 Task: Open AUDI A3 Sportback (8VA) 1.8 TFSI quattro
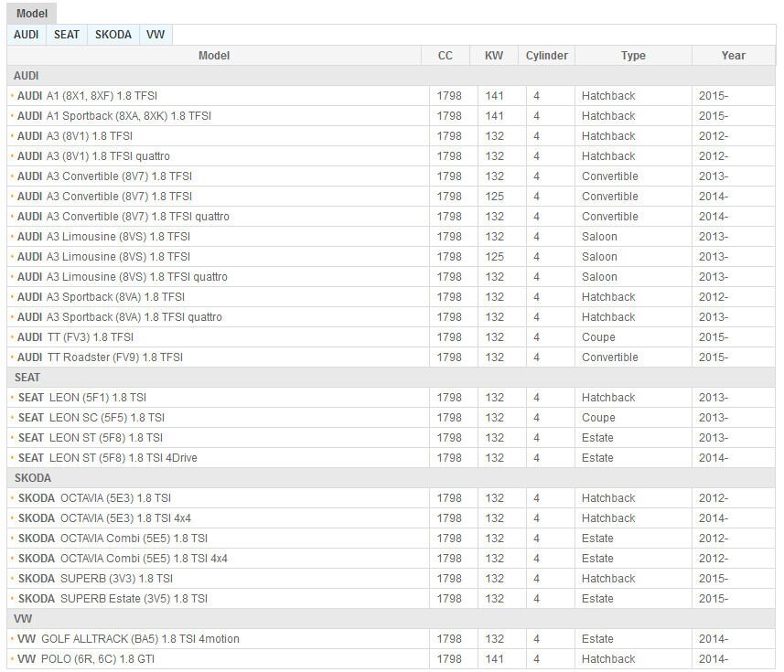120,316
